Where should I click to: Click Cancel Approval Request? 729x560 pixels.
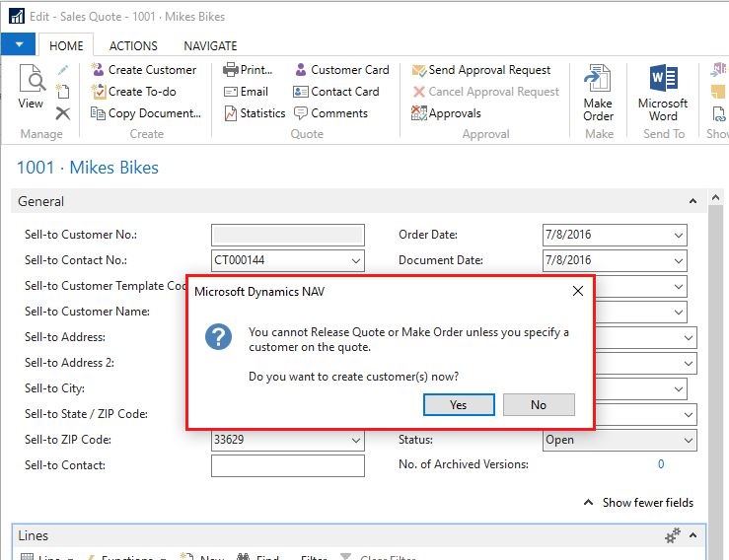486,92
